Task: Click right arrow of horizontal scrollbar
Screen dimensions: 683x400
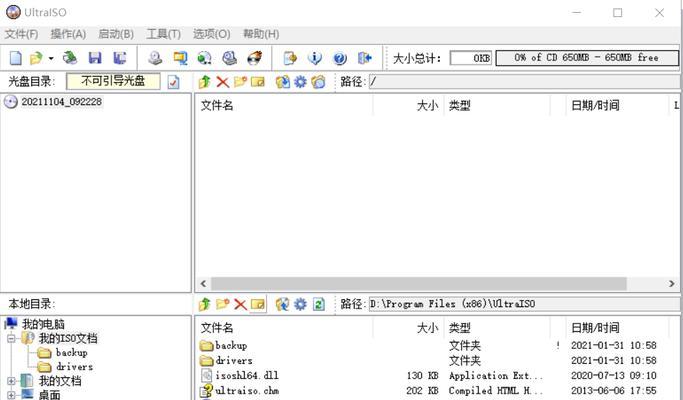Action: [x=672, y=284]
